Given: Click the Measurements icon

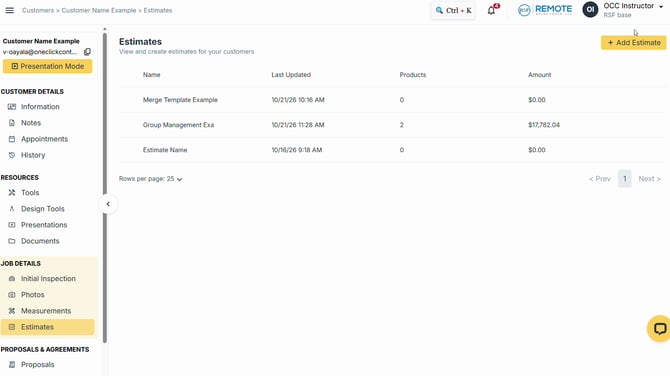Looking at the screenshot, I should pyautogui.click(x=12, y=311).
